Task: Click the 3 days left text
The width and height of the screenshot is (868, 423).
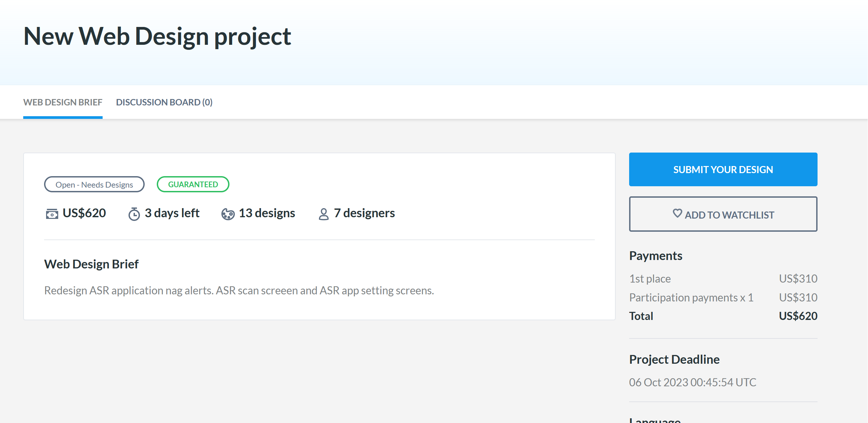Action: coord(172,213)
